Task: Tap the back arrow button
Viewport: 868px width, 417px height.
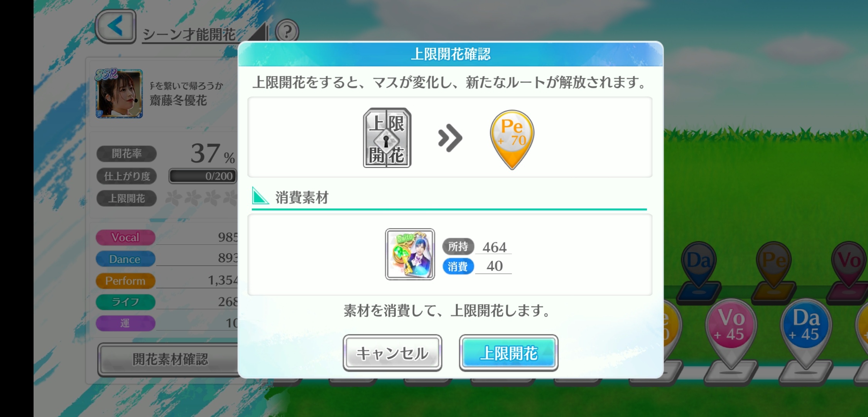Action: click(x=115, y=26)
